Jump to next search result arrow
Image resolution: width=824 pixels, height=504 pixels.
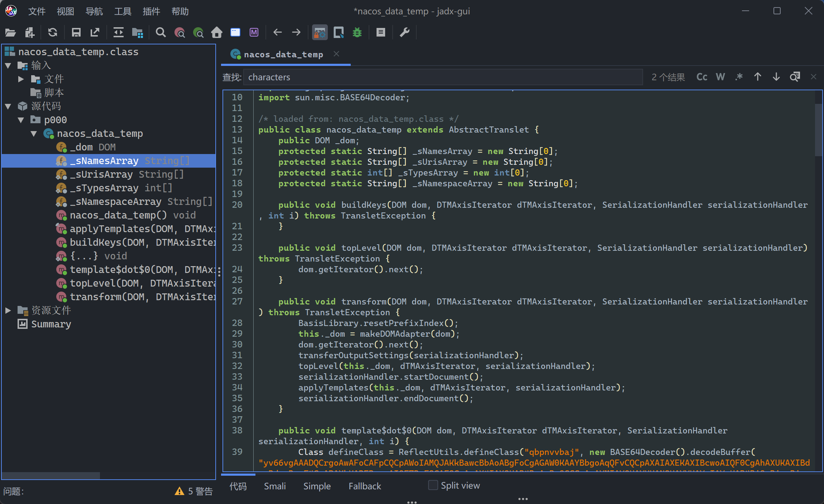coord(776,77)
